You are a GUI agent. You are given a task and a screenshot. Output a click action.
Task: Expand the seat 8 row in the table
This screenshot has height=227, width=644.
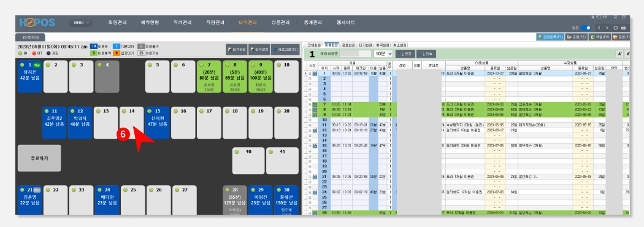pyautogui.click(x=309, y=110)
